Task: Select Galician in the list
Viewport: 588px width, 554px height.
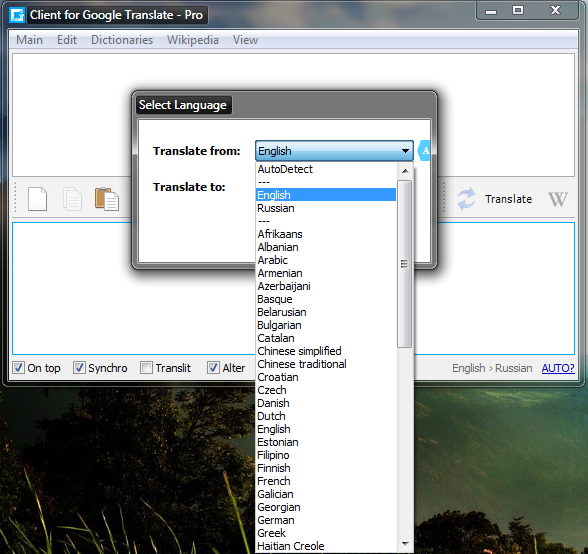Action: (326, 494)
